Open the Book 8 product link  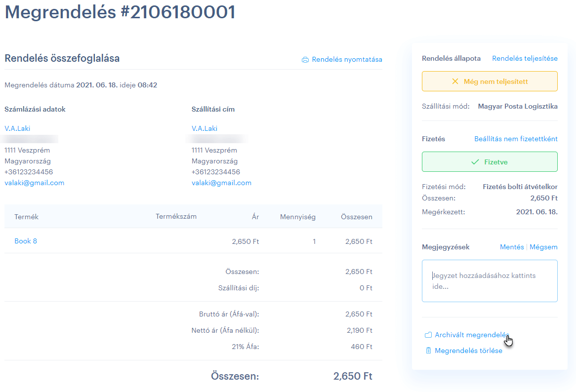(26, 241)
